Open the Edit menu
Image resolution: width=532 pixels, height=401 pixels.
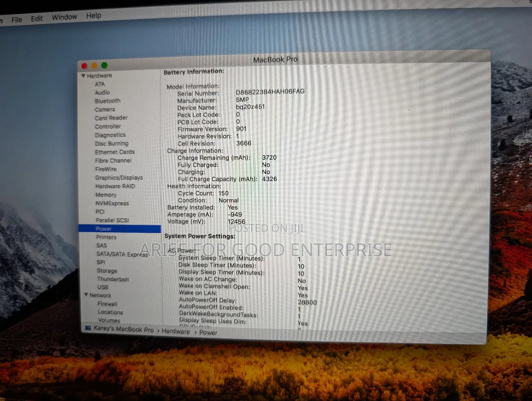point(37,19)
